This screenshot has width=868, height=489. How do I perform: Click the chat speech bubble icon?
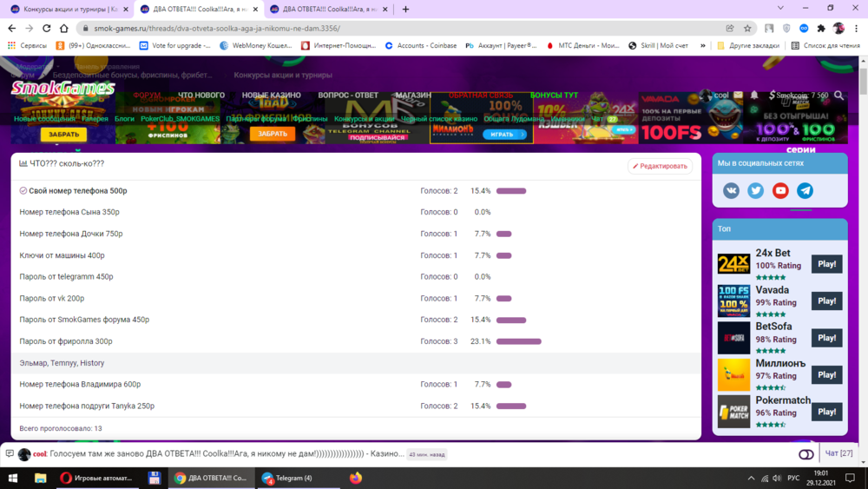pyautogui.click(x=10, y=453)
